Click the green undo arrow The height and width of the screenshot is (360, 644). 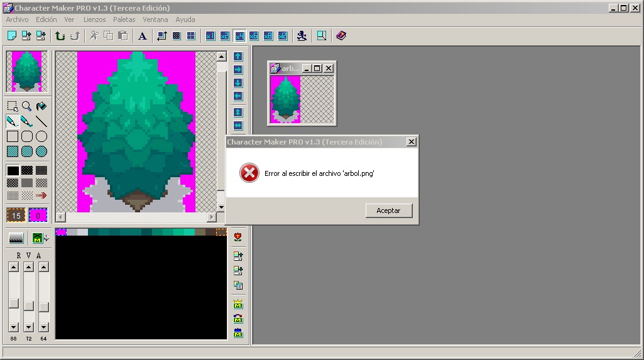coord(60,36)
